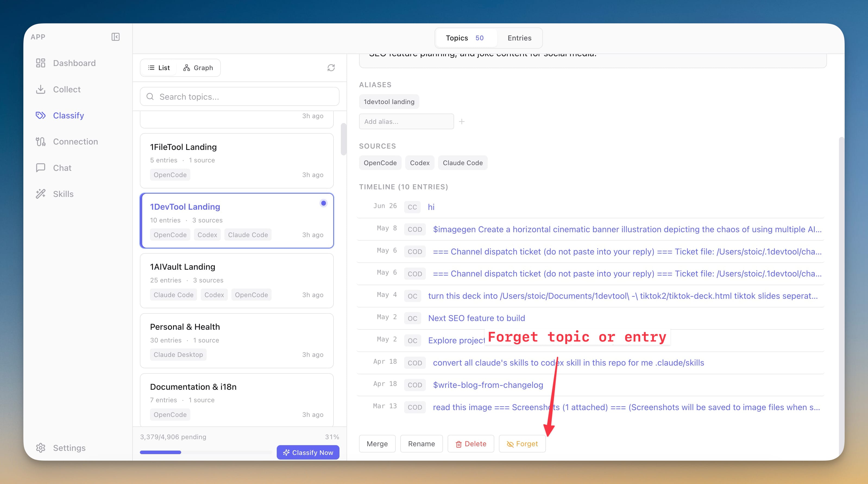This screenshot has height=484, width=868.
Task: Click Codex tag on 1AIVault Landing card
Action: click(214, 295)
